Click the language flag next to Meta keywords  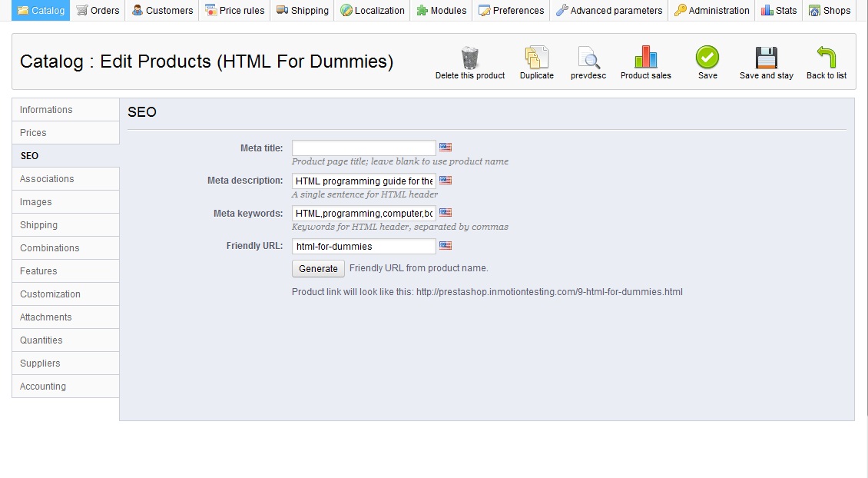click(x=446, y=213)
